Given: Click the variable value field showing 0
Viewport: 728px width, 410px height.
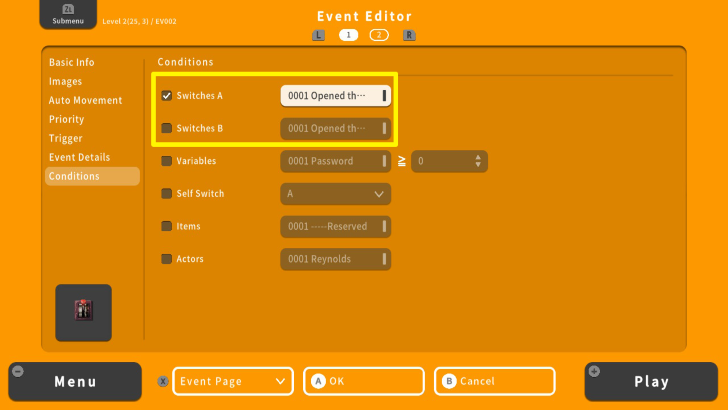Looking at the screenshot, I should coord(449,161).
